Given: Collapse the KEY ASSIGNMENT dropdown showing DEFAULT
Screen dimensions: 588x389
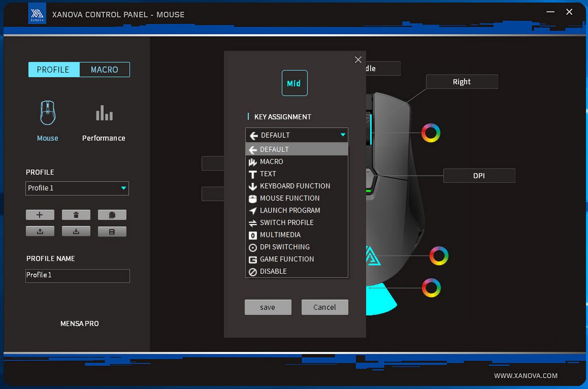Looking at the screenshot, I should point(297,135).
